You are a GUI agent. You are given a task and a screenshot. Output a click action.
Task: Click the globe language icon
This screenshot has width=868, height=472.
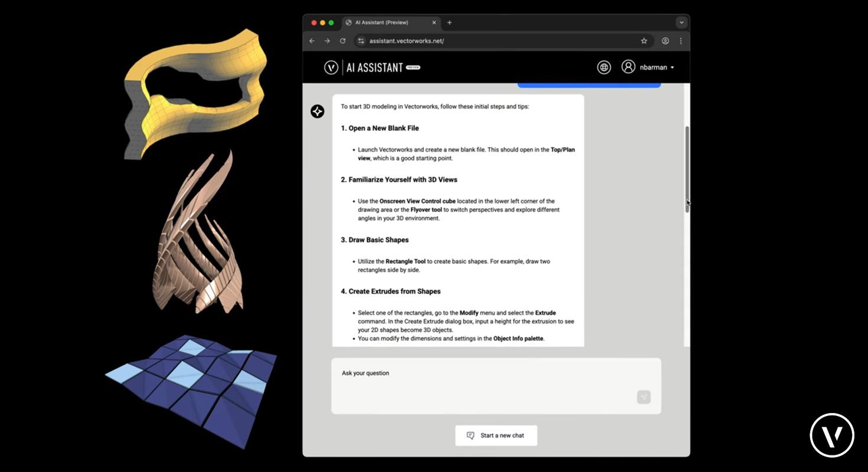(x=604, y=67)
